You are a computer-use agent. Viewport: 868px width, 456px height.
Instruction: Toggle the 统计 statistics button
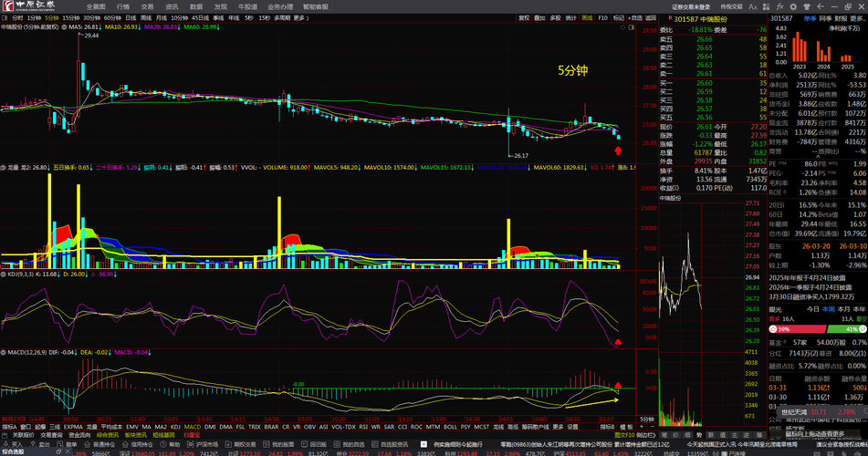571,17
